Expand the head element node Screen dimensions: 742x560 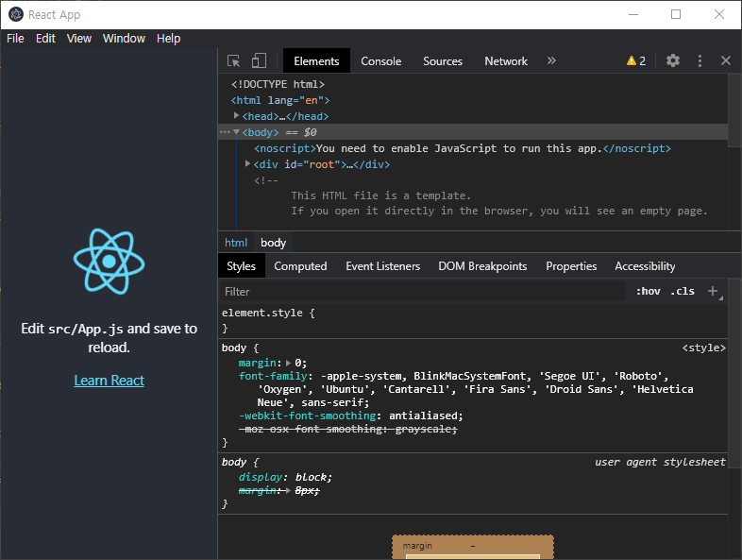point(236,115)
